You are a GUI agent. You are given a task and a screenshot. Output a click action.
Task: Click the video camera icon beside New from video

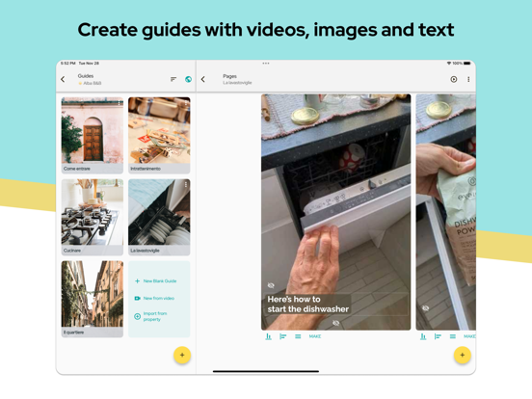pos(138,298)
